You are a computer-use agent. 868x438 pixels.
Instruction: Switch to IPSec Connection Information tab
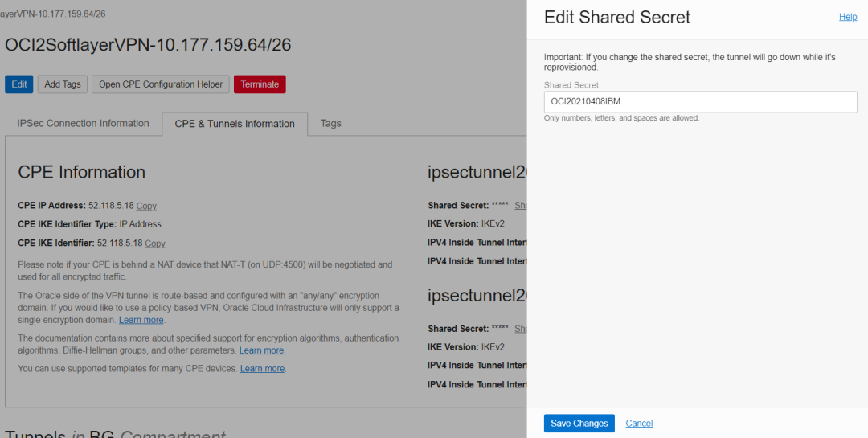click(83, 124)
